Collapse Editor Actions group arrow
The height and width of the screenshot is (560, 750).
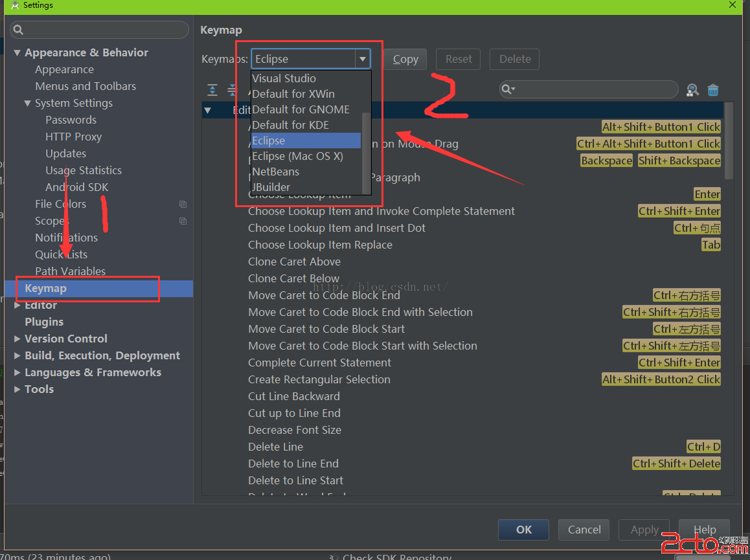click(208, 111)
